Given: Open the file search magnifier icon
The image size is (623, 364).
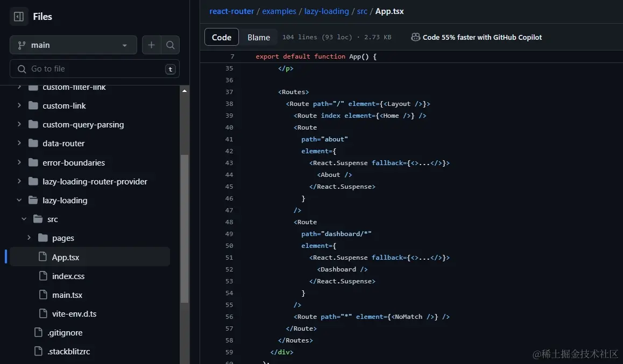Looking at the screenshot, I should (x=170, y=45).
